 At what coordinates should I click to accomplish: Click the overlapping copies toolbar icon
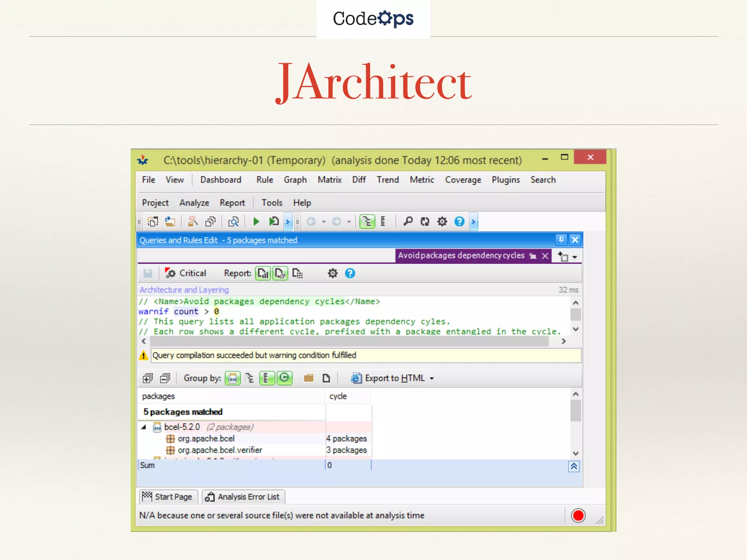pos(210,221)
